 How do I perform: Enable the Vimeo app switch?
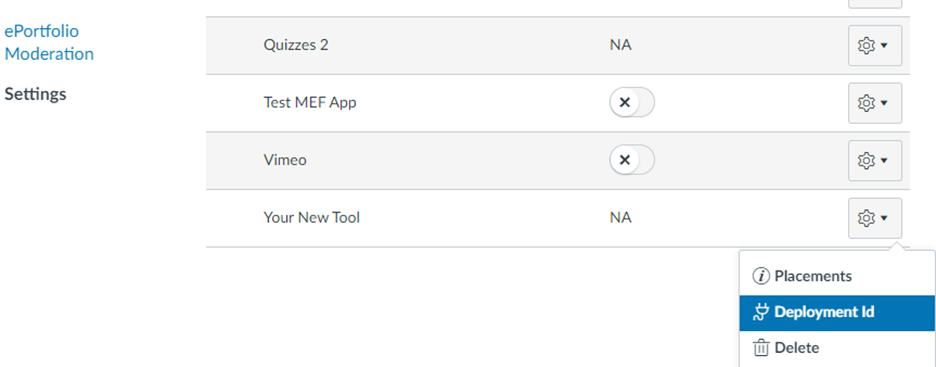coord(632,160)
